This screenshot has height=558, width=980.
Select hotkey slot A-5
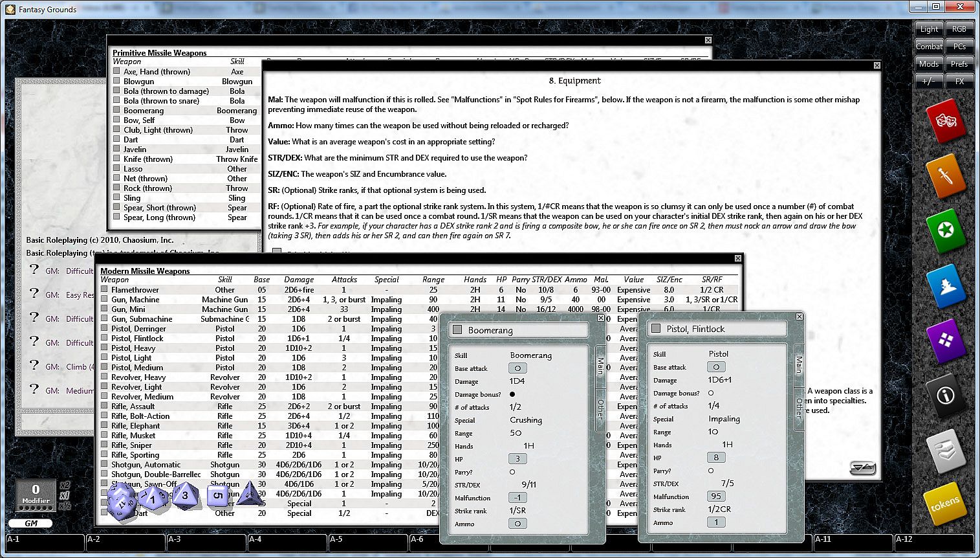point(368,543)
